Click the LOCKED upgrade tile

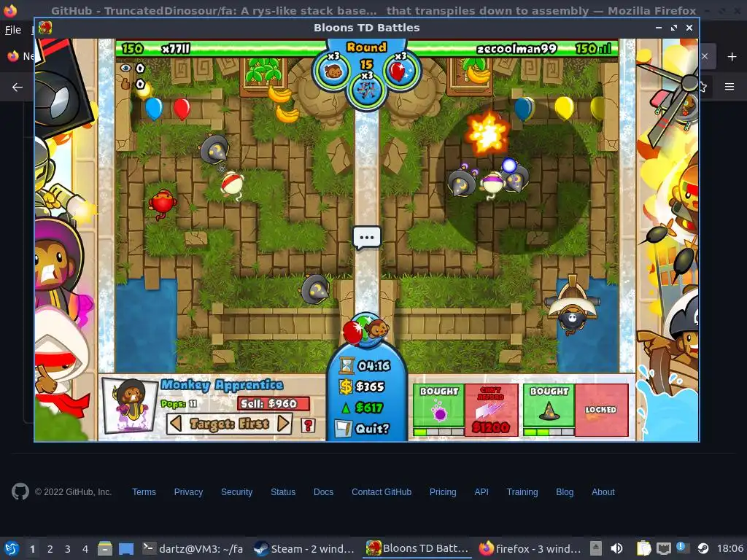click(x=601, y=410)
